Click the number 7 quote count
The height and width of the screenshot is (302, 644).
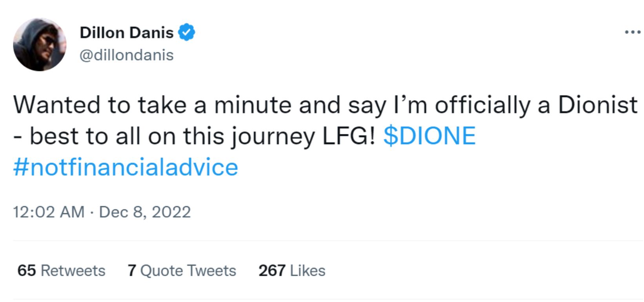pos(132,271)
